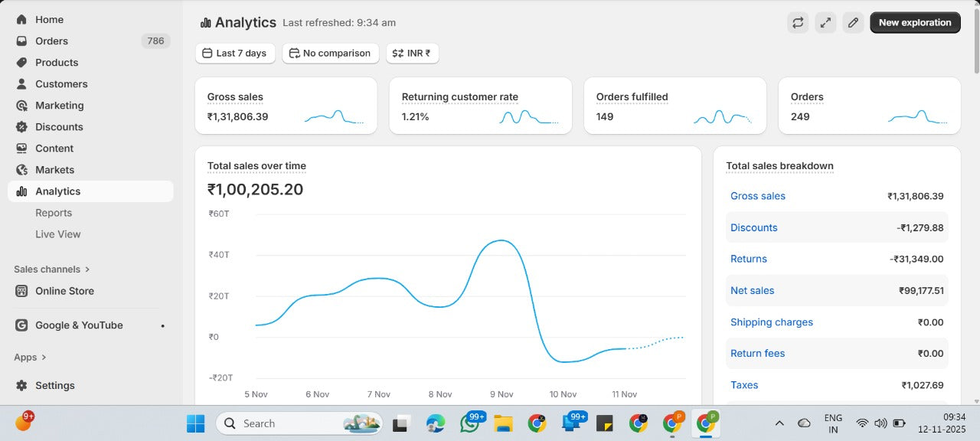Open Reports under Analytics
Viewport: 980px width, 441px height.
pyautogui.click(x=54, y=213)
